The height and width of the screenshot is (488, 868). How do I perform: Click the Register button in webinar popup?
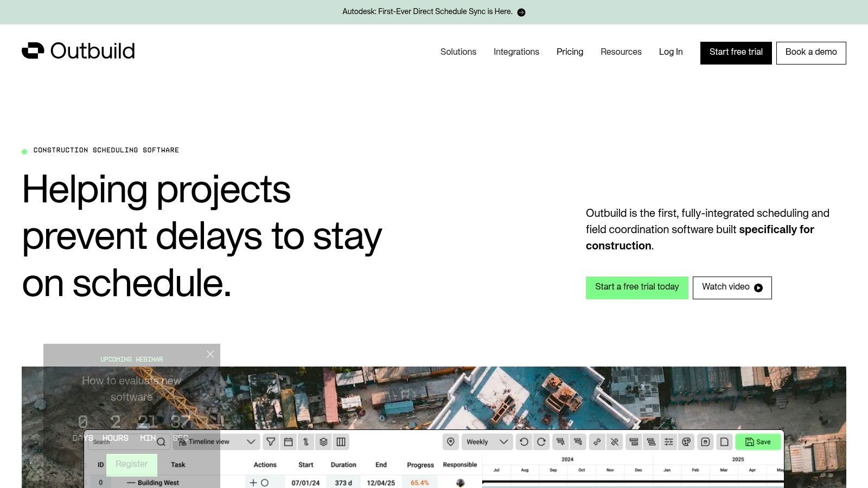click(x=132, y=465)
